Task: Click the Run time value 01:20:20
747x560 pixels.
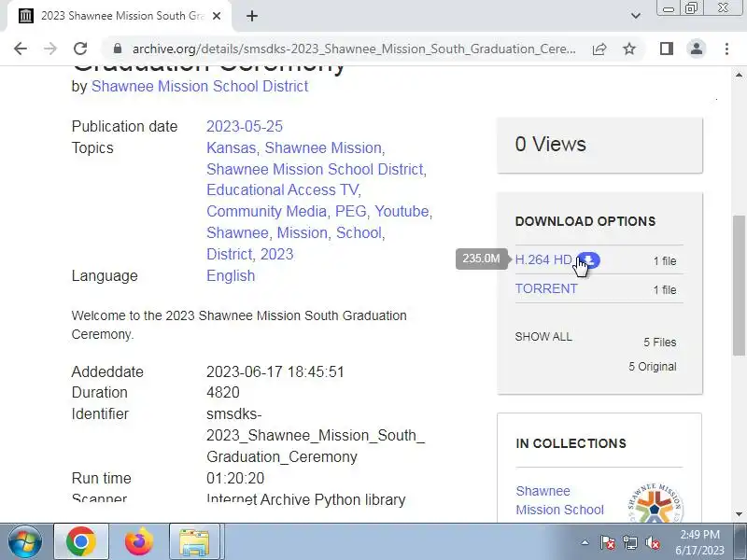Action: point(235,478)
